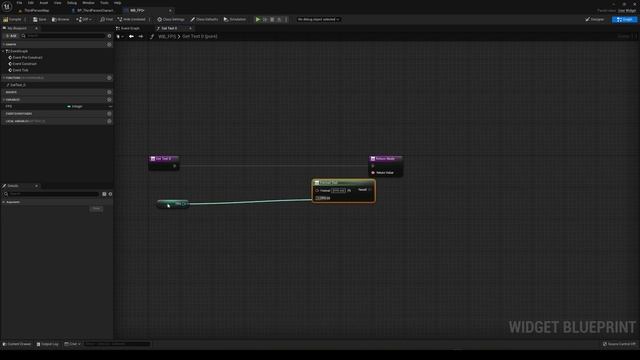Switch to BP_ThirdPersonCharacter tab
The width and height of the screenshot is (640, 360).
[95, 10]
